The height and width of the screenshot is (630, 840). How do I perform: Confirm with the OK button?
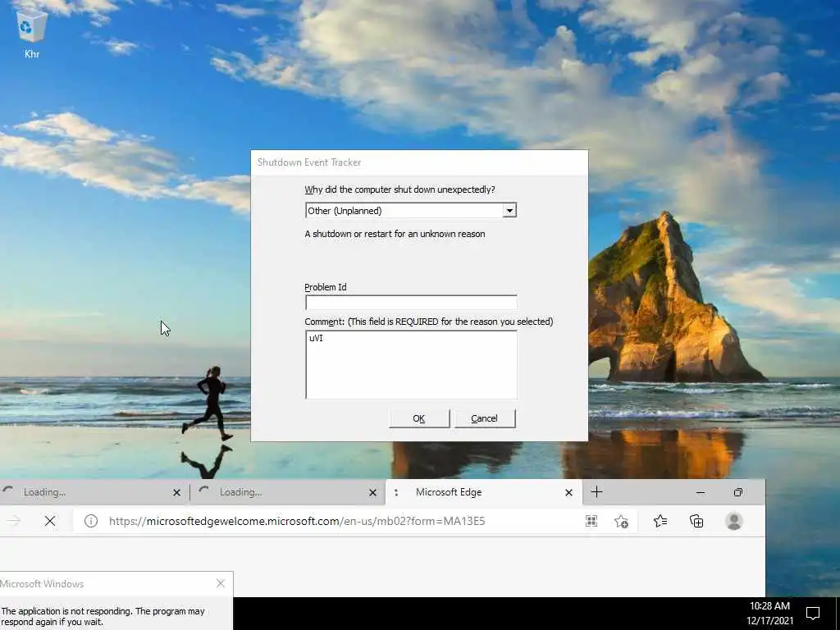point(419,418)
